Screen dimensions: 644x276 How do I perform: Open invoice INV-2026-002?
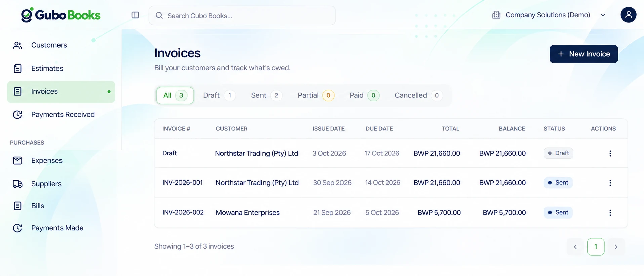click(x=183, y=213)
